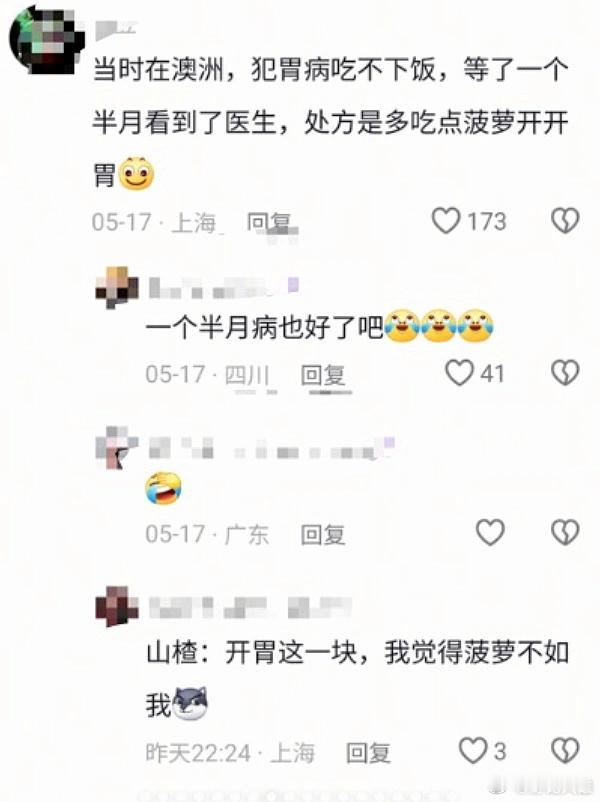Like the Sichuan reply with 41 likes
This screenshot has width=600, height=802.
click(459, 372)
